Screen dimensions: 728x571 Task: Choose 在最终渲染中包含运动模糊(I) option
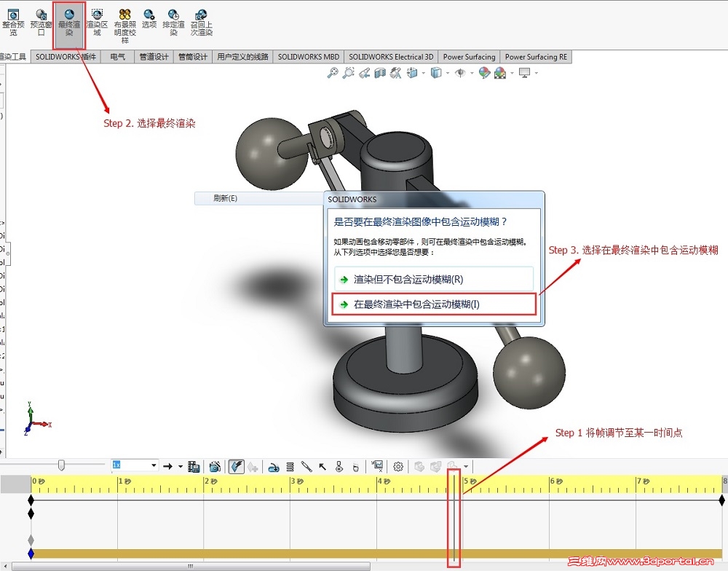[x=434, y=304]
